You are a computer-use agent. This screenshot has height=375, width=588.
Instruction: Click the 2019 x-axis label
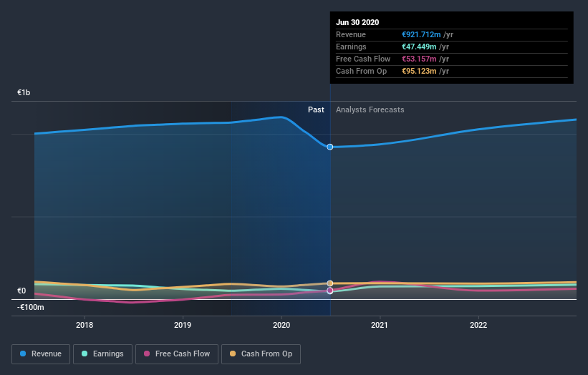(x=183, y=325)
